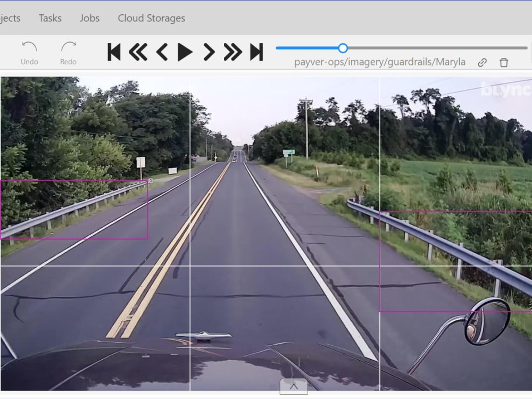Go to the first frame

click(x=114, y=52)
